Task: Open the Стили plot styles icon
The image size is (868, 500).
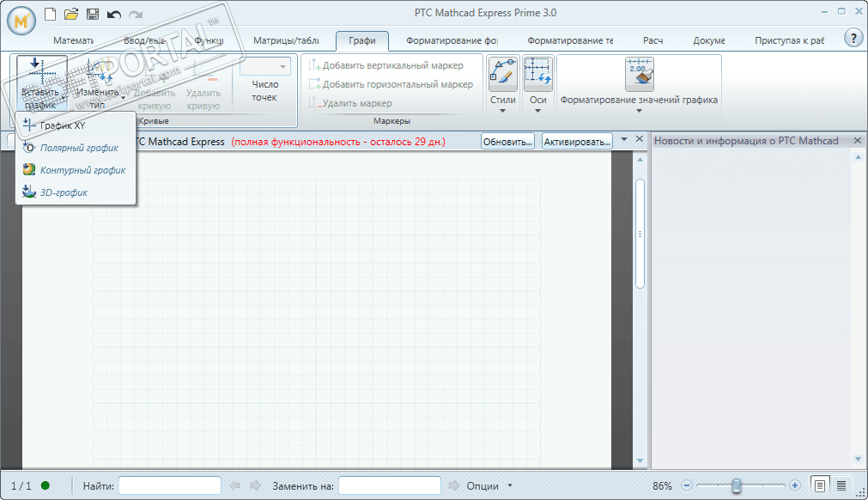Action: 502,74
